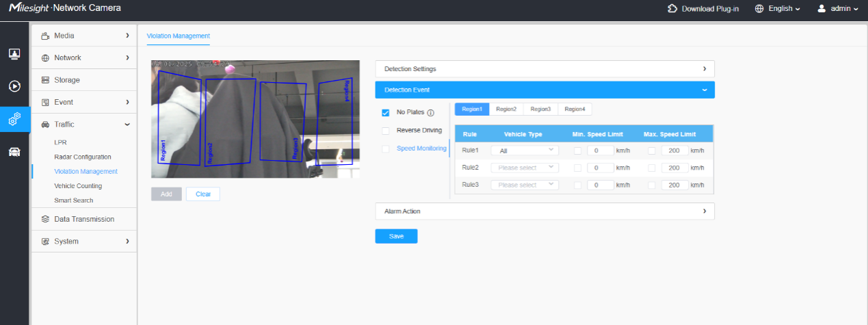Select Violation Management in sidebar
The image size is (868, 325).
point(86,171)
